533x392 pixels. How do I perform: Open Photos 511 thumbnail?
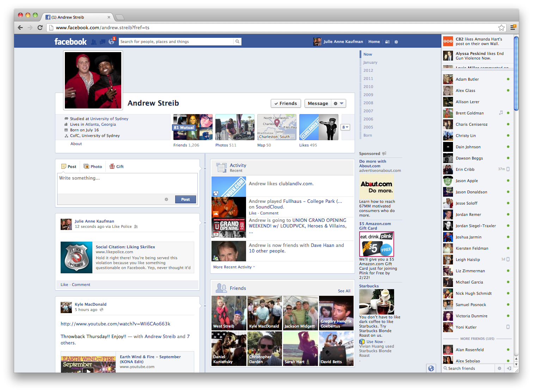coord(235,127)
